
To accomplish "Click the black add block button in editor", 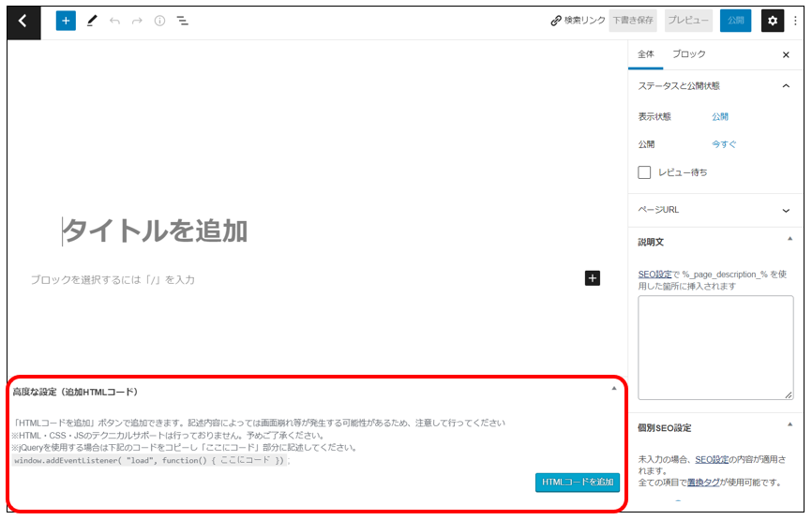I will tap(592, 278).
